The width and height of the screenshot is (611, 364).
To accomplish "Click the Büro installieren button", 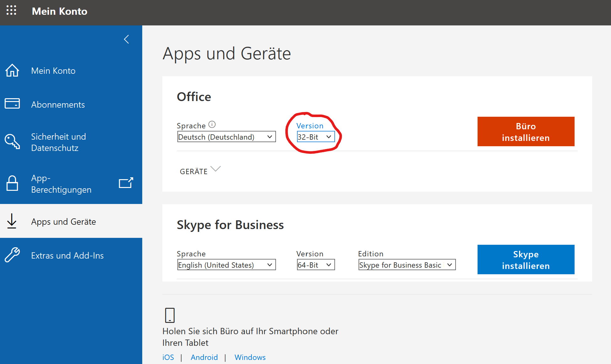I will point(526,131).
